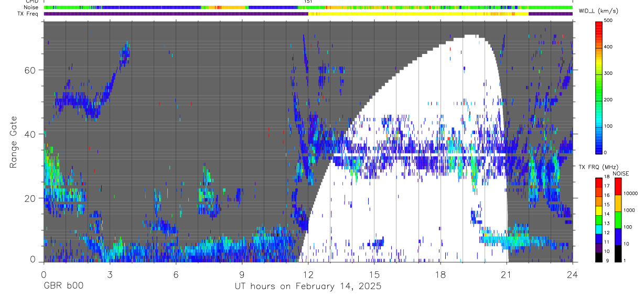Click the "15" tick on the UT hours axis

(x=374, y=274)
